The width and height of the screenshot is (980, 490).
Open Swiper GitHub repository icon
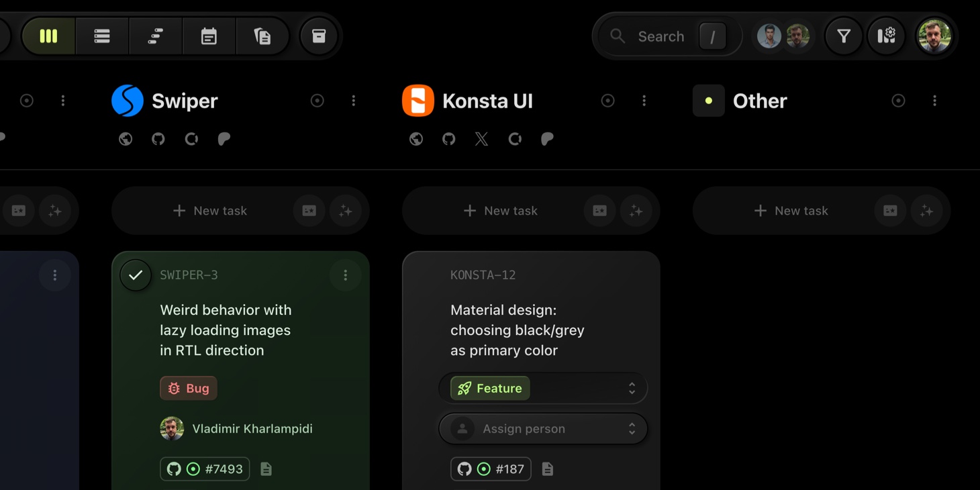coord(158,139)
